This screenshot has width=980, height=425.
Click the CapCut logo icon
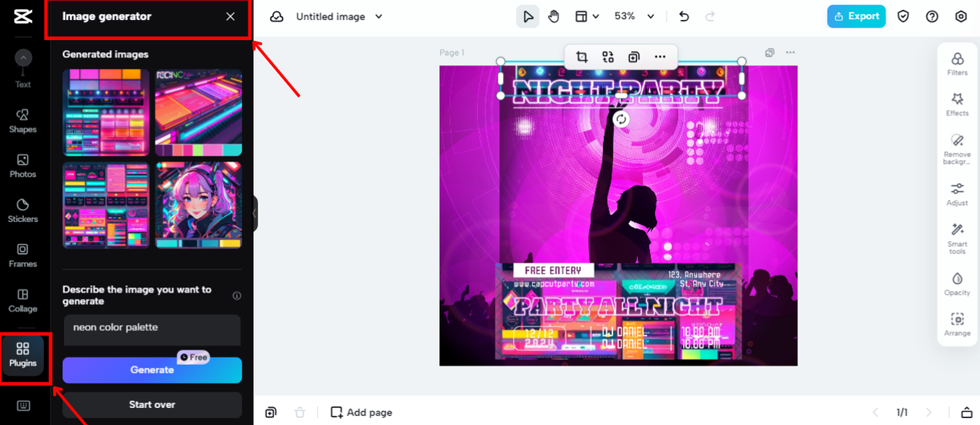[23, 17]
